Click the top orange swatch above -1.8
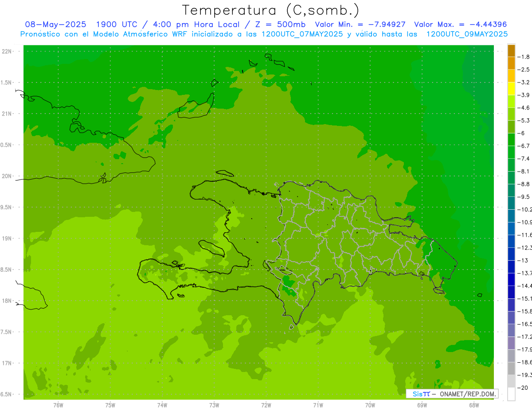532x411 pixels. pyautogui.click(x=511, y=51)
